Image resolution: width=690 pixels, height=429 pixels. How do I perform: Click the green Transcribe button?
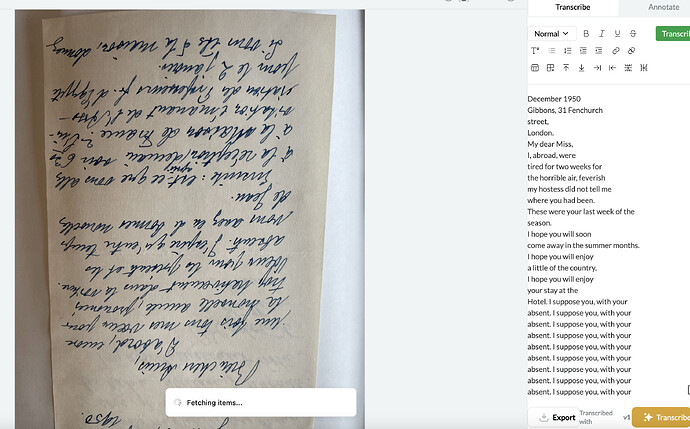click(x=673, y=34)
